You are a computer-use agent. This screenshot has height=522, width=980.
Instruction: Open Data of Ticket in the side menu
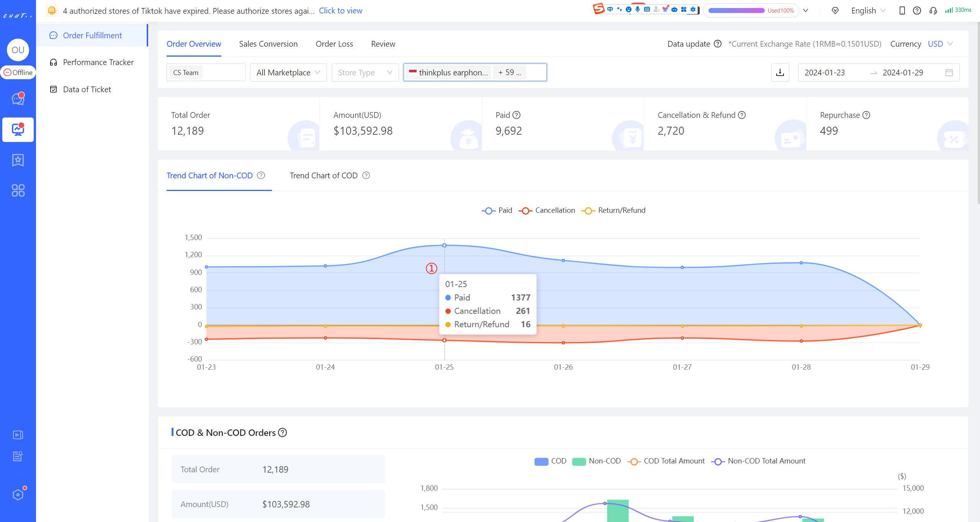tap(92, 89)
